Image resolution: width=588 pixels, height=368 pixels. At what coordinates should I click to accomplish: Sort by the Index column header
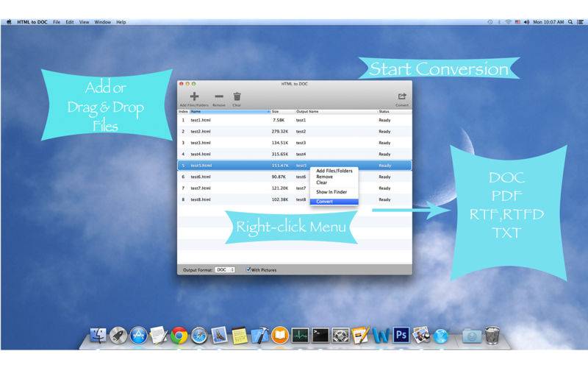[183, 112]
